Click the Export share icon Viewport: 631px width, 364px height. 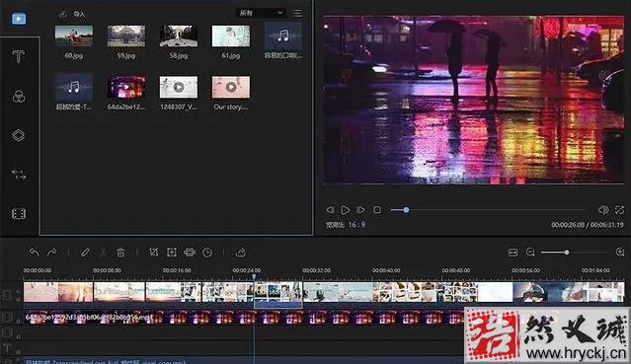[241, 253]
